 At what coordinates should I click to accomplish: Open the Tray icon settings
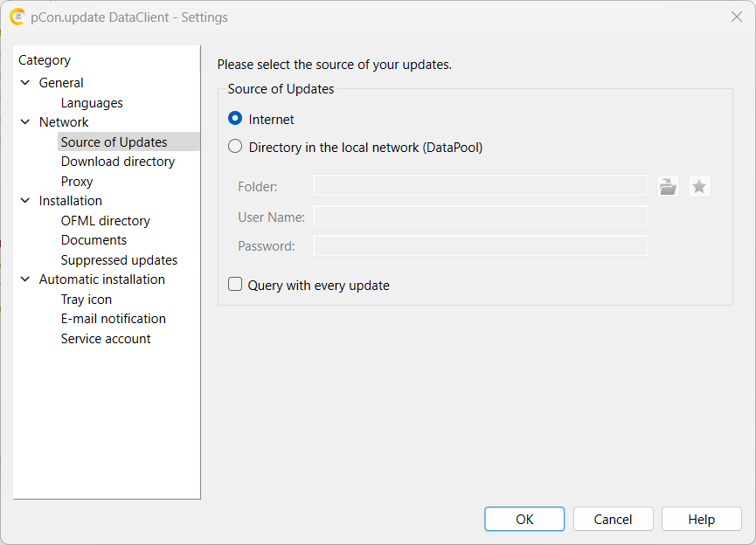tap(87, 300)
